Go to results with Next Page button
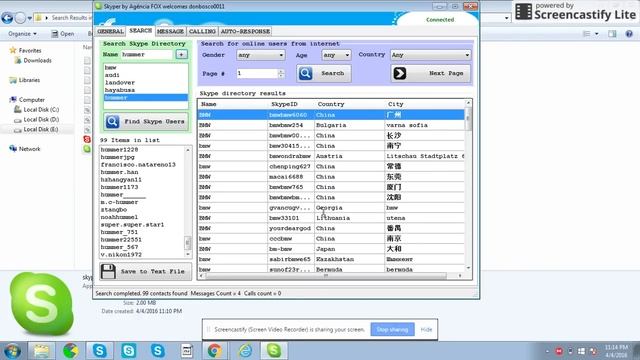This screenshot has width=640, height=360. 431,73
